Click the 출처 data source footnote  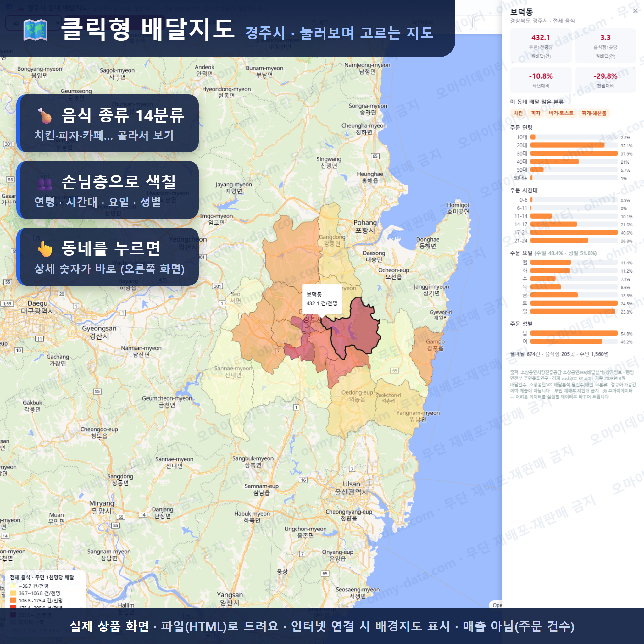pos(573,384)
